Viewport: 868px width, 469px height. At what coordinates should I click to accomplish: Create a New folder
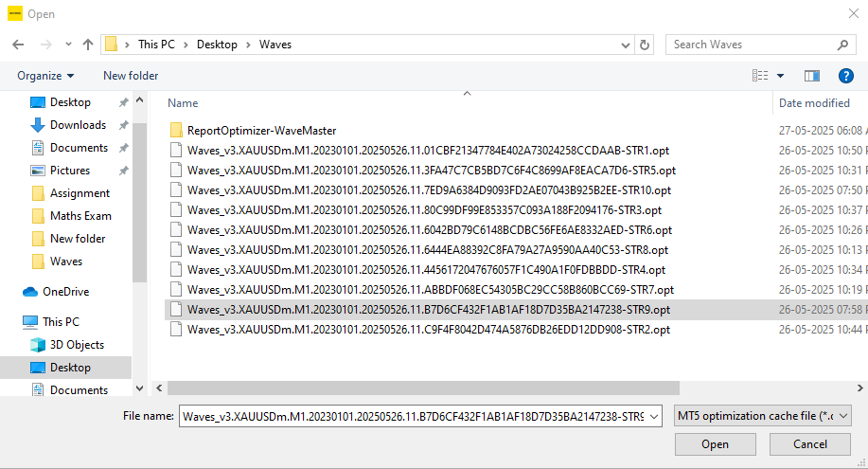[x=131, y=76]
